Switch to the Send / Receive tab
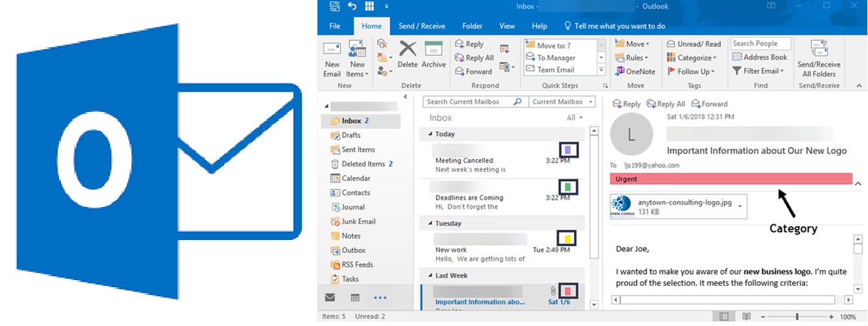 422,26
